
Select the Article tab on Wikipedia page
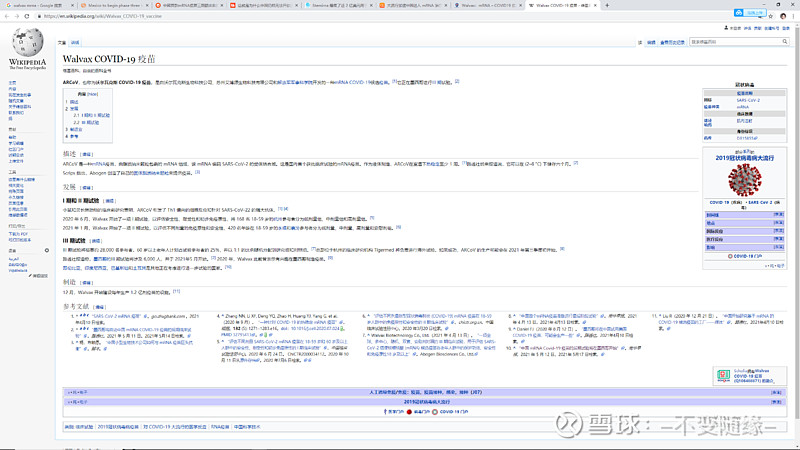pos(62,42)
